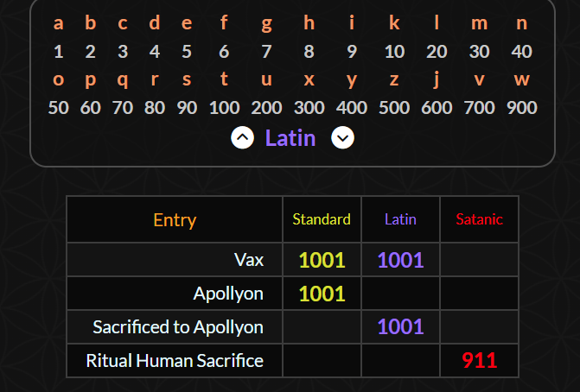This screenshot has height=392, width=580.
Task: Click letter t in cipher chart
Action: tap(224, 79)
